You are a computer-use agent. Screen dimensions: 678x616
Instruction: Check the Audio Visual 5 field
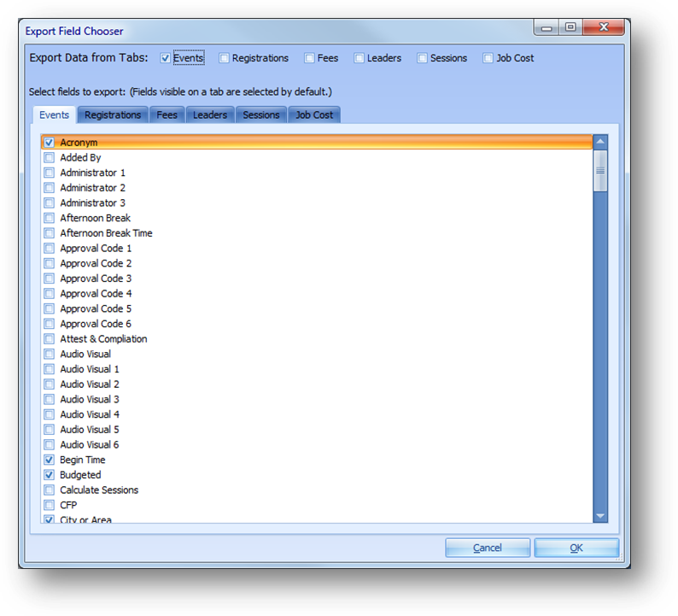tap(50, 430)
